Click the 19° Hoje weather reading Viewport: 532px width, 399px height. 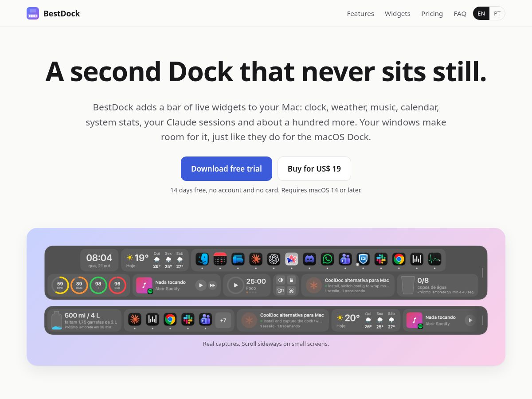click(137, 260)
